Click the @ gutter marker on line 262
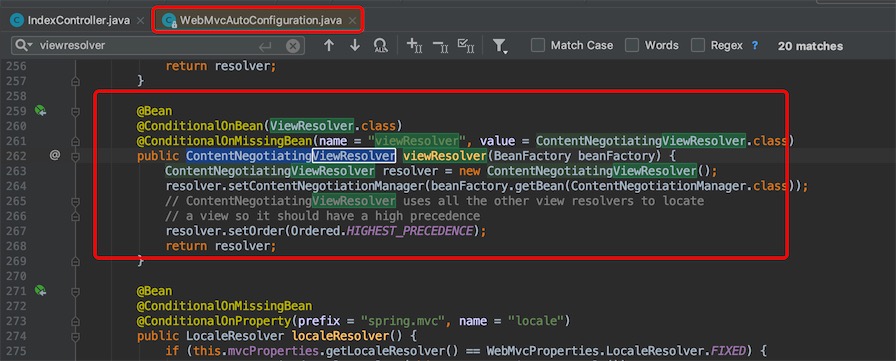This screenshot has height=361, width=896. pos(55,155)
